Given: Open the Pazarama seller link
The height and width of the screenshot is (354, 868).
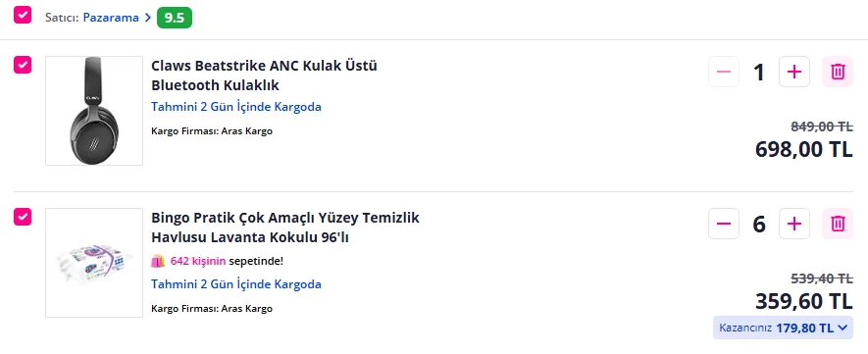Looking at the screenshot, I should point(111,18).
